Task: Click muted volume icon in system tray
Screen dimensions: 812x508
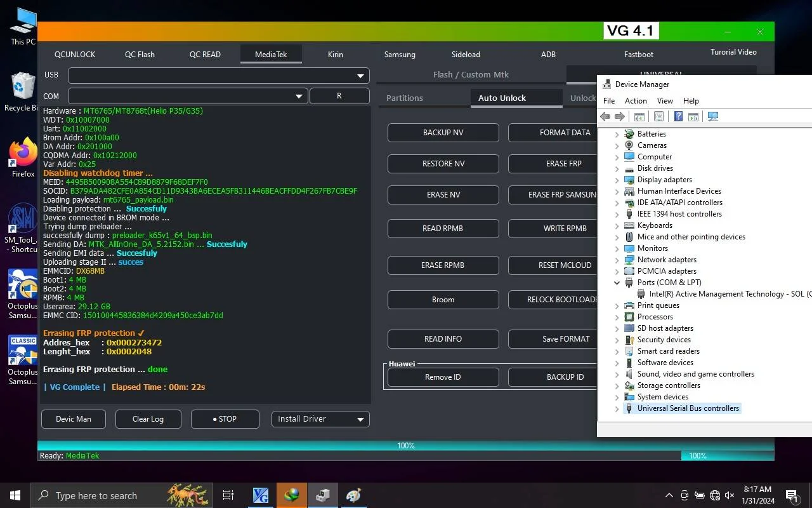Action: (x=730, y=495)
